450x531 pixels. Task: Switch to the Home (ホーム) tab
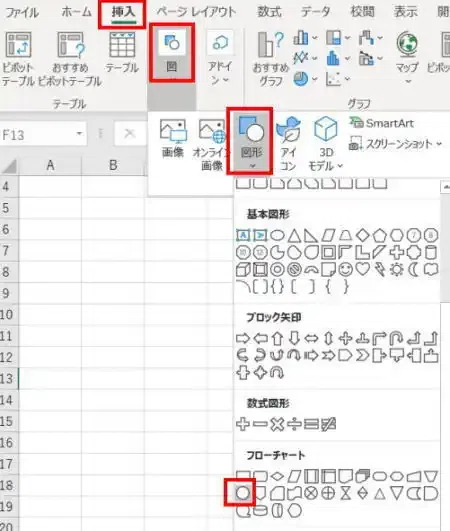77,12
